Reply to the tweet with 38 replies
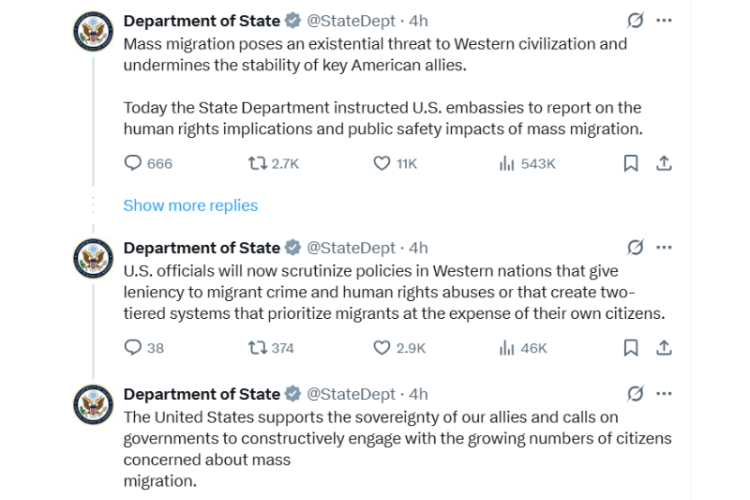 click(134, 348)
